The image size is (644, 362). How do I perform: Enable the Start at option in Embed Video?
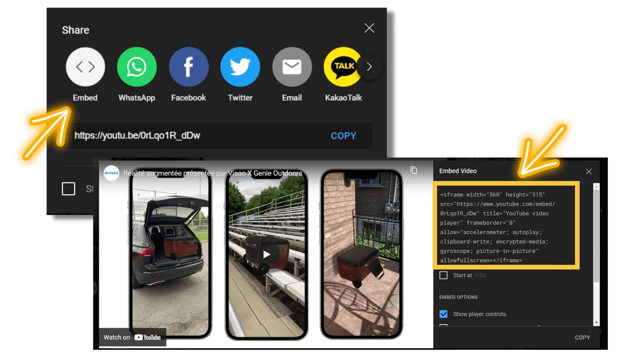click(443, 275)
